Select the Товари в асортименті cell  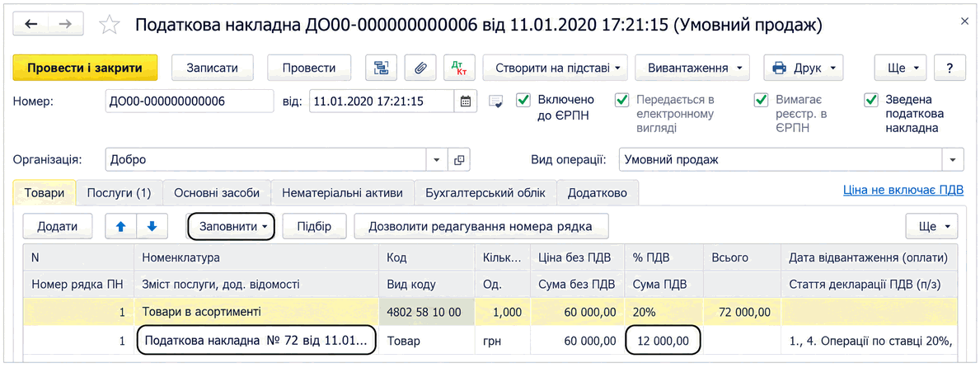pos(256,312)
